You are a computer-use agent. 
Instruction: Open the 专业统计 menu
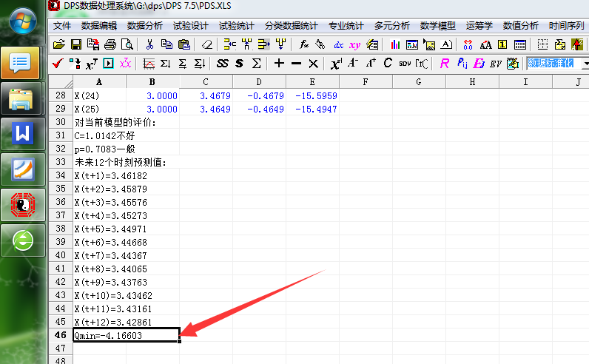tap(346, 26)
